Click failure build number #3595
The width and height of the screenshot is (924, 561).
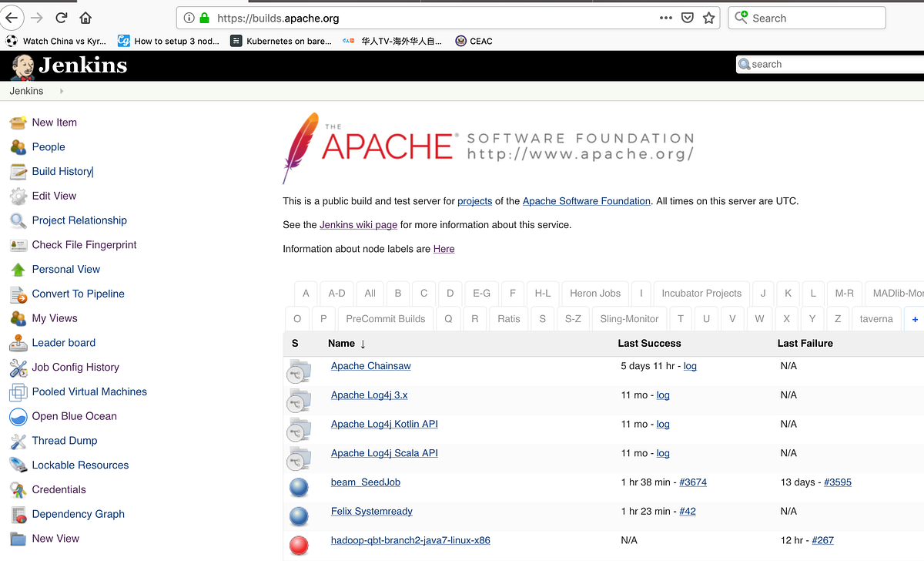click(x=838, y=482)
